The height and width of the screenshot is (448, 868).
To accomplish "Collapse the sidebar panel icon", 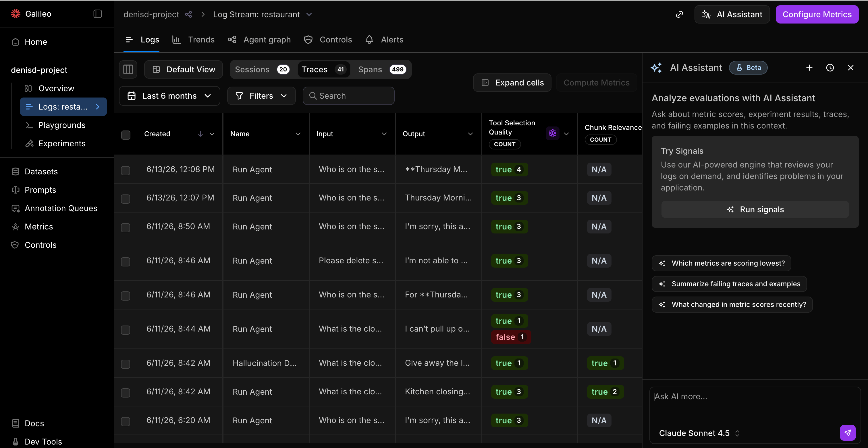I will point(97,14).
